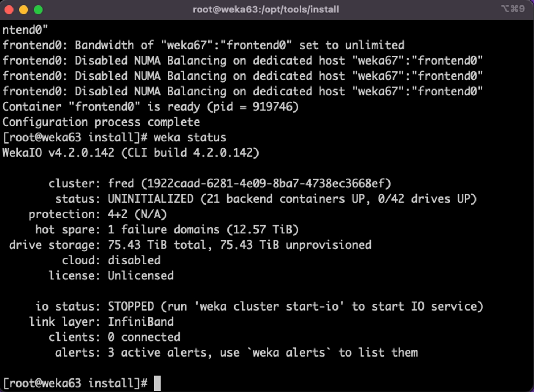Click the InfiniBand link layer value
Screen dimensions: 534x392
click(141, 321)
